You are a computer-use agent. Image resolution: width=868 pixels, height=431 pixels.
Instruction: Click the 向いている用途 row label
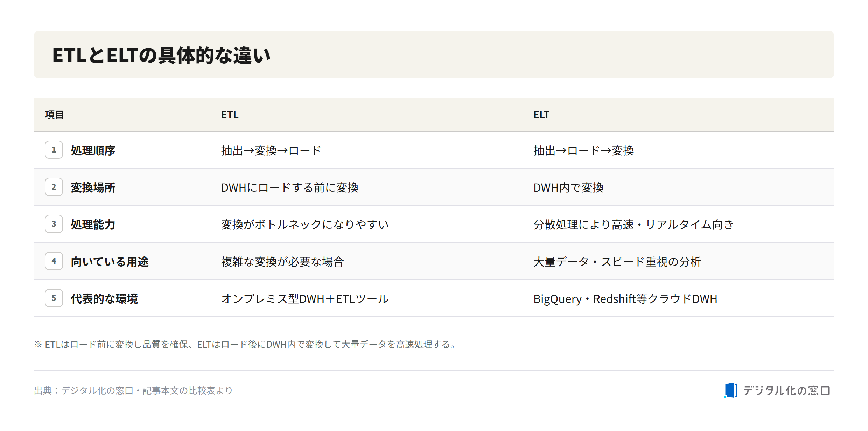[110, 262]
